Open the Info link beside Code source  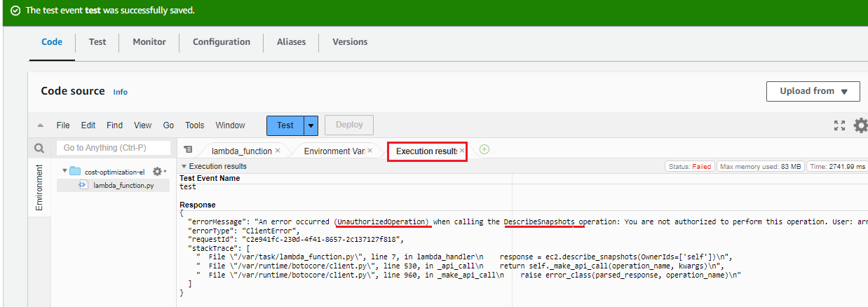pyautogui.click(x=121, y=92)
